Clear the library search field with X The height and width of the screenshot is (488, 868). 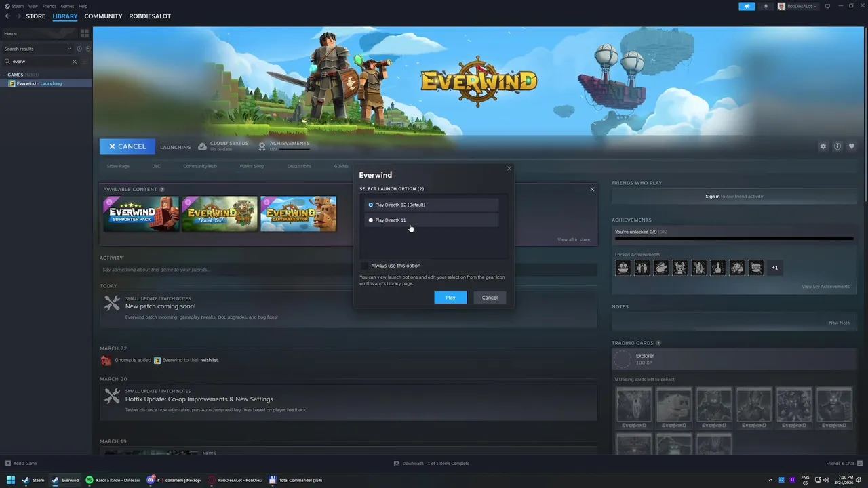tap(75, 62)
